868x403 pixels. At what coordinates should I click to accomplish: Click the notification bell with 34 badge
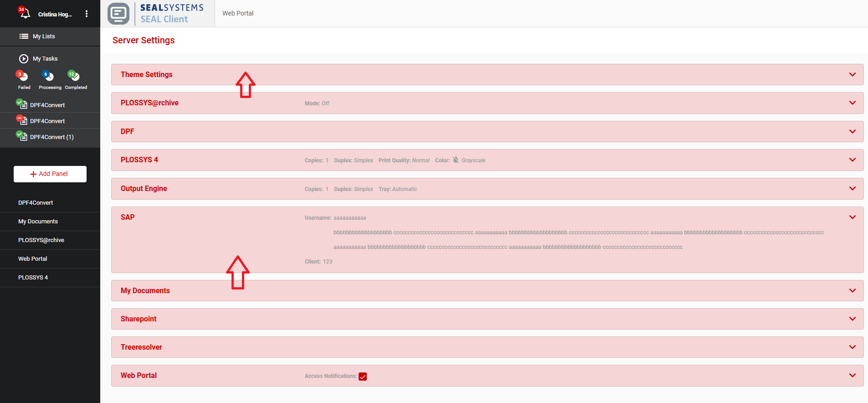coord(24,13)
